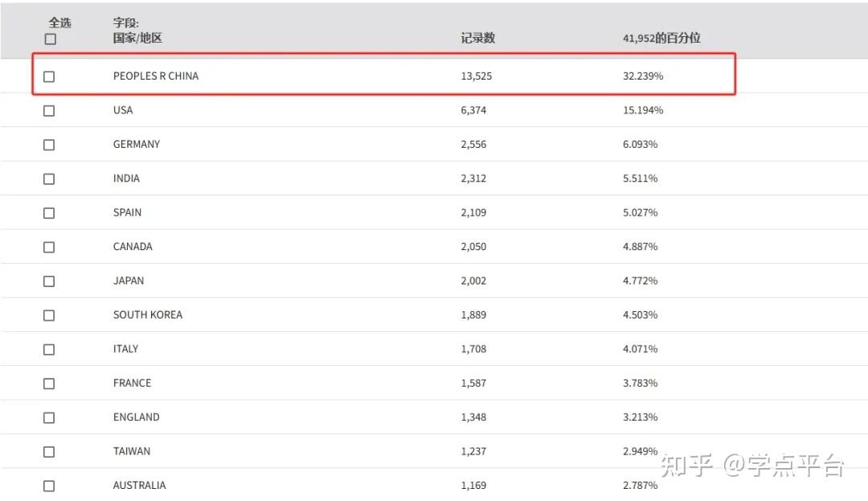Tick the AUSTRALIA checkbox

[x=49, y=486]
